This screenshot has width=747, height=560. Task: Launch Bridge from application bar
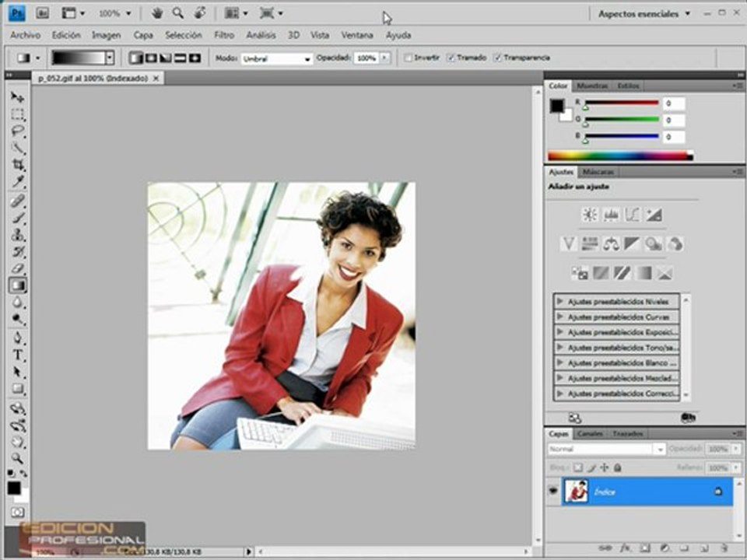pyautogui.click(x=42, y=13)
